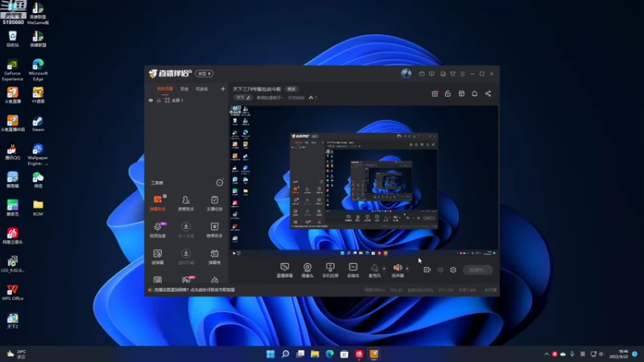The image size is (644, 362).
Task: Mute the 麦克风 microphone
Action: pos(374,270)
